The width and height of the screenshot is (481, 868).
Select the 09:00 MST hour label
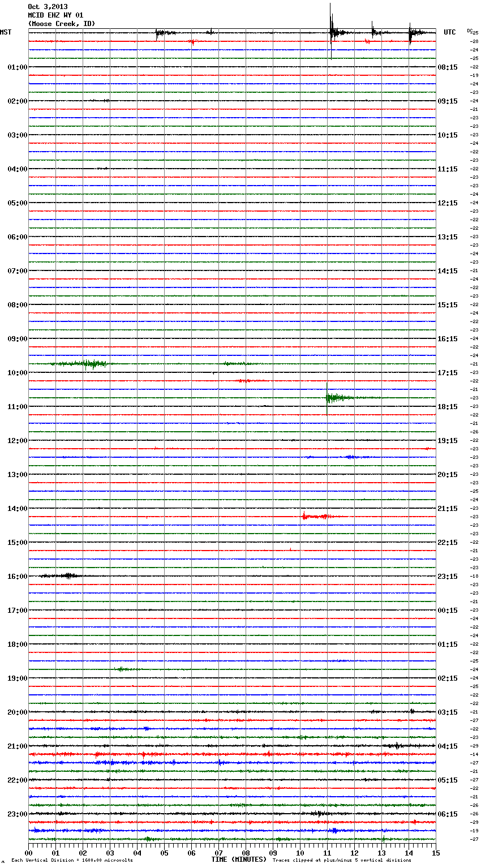pyautogui.click(x=18, y=339)
